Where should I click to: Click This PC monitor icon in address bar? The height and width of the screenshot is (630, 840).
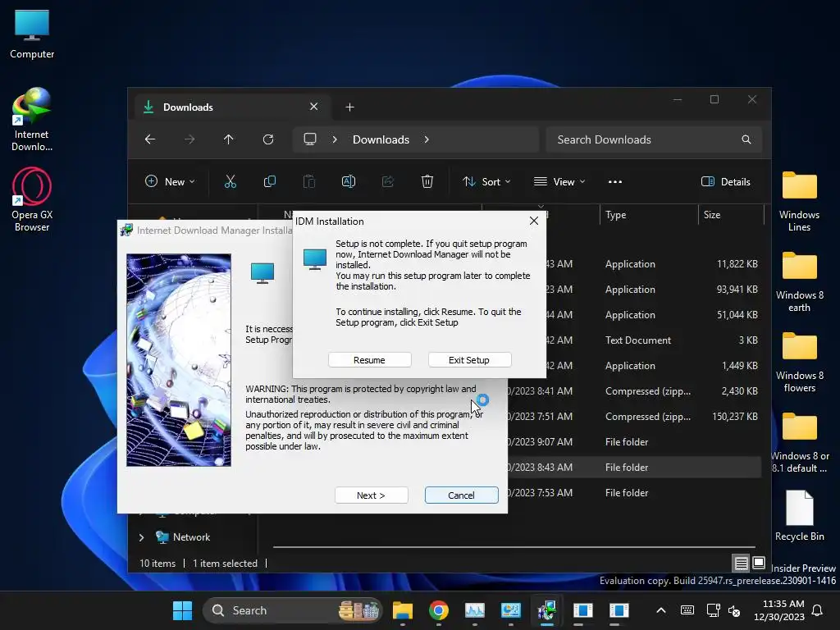click(x=309, y=139)
